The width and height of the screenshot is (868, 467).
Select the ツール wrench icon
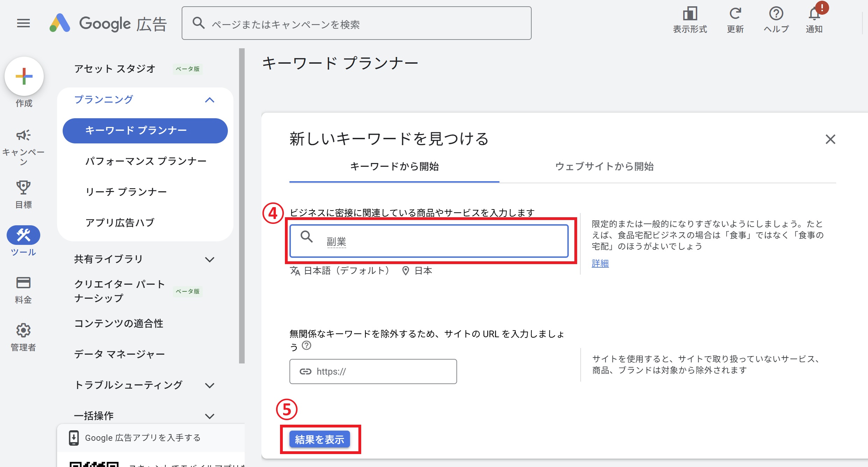coord(23,235)
